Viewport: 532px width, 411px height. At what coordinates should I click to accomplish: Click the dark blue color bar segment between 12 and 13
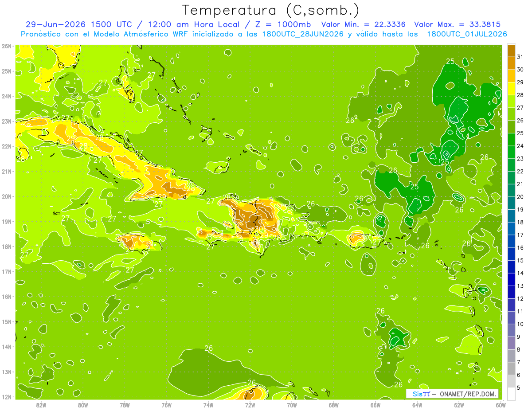click(x=511, y=292)
